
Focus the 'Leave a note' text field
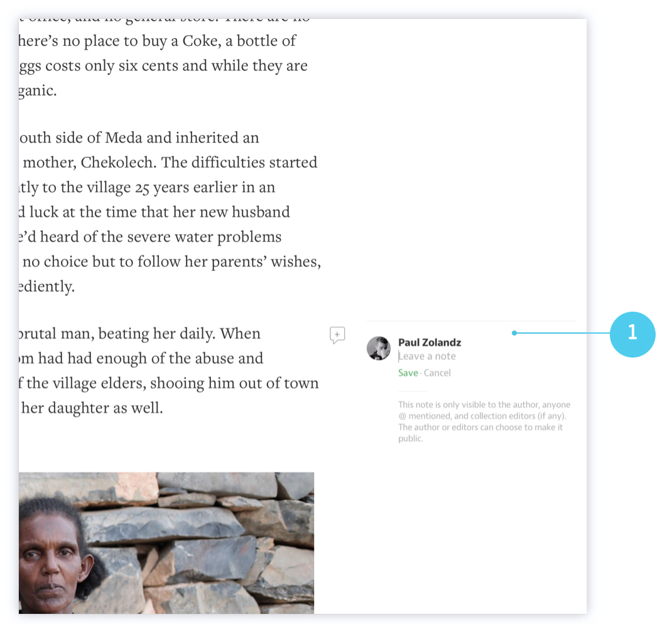point(440,356)
